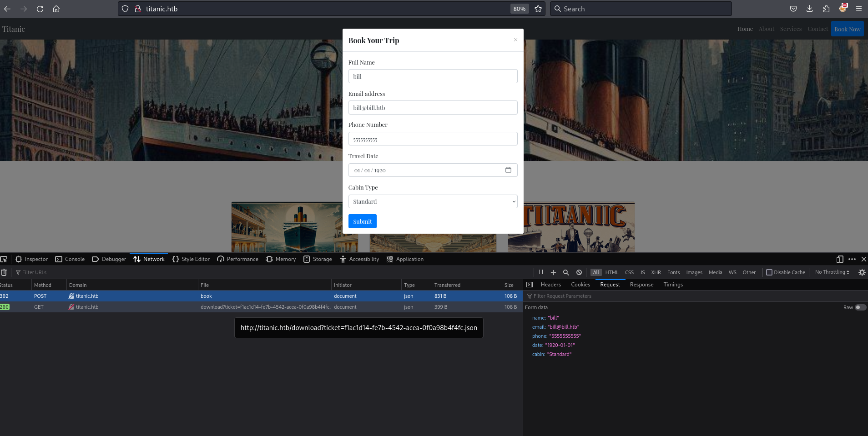Enable the Disable Cache checkbox
The height and width of the screenshot is (436, 868).
pos(769,272)
